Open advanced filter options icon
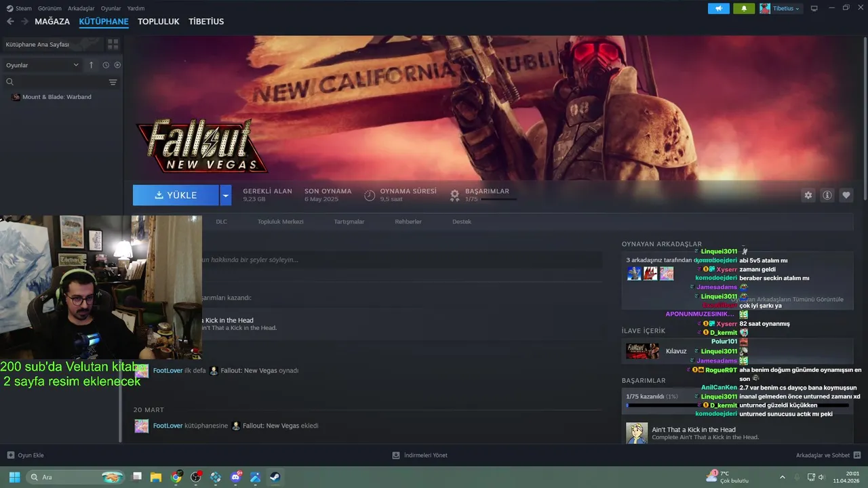The height and width of the screenshot is (488, 868). [113, 82]
